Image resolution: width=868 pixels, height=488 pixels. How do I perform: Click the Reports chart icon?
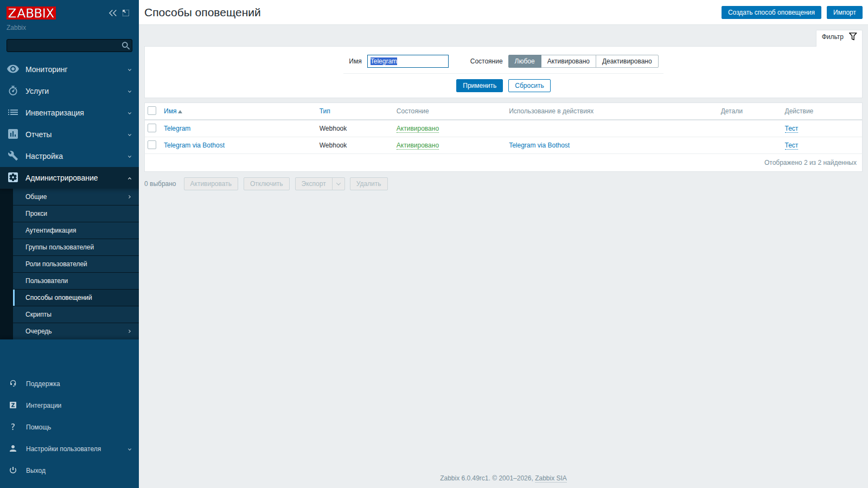pyautogui.click(x=13, y=134)
